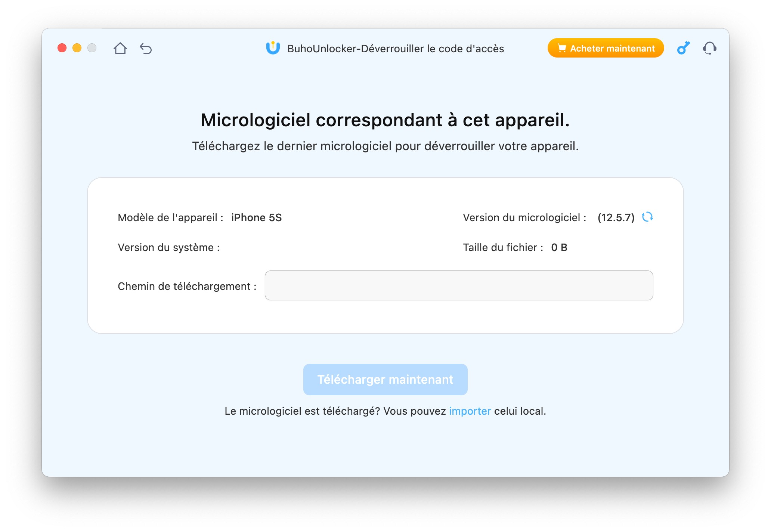Image resolution: width=771 pixels, height=532 pixels.
Task: Click the Micrologiciel correspondant heading
Action: point(385,120)
